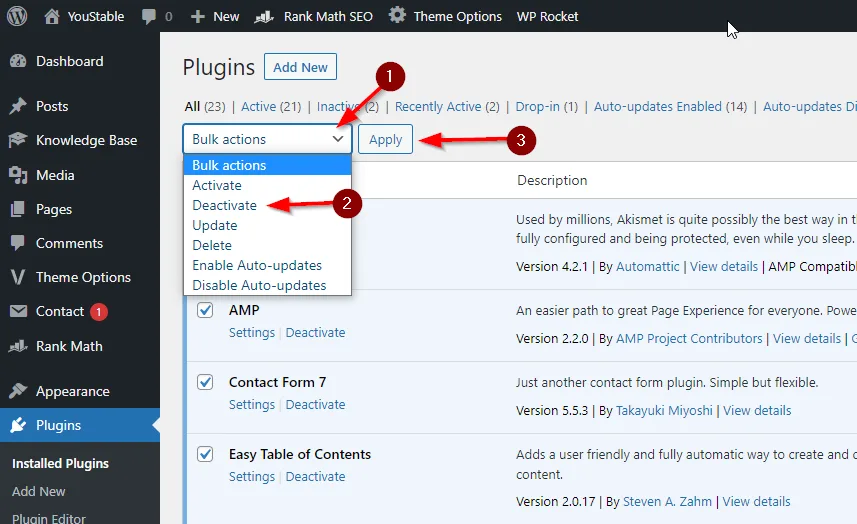The width and height of the screenshot is (857, 524).
Task: Open the Bulk actions dropdown
Action: coord(267,139)
